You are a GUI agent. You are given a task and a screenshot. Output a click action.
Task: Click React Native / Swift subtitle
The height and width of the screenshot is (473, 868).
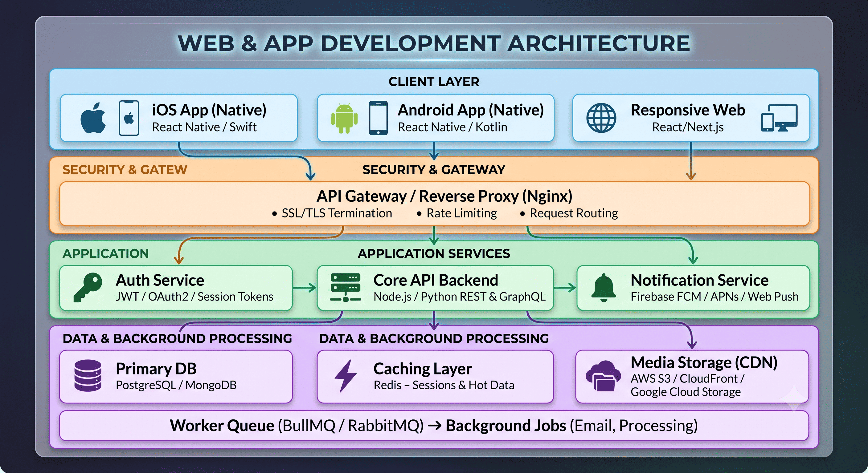click(204, 127)
